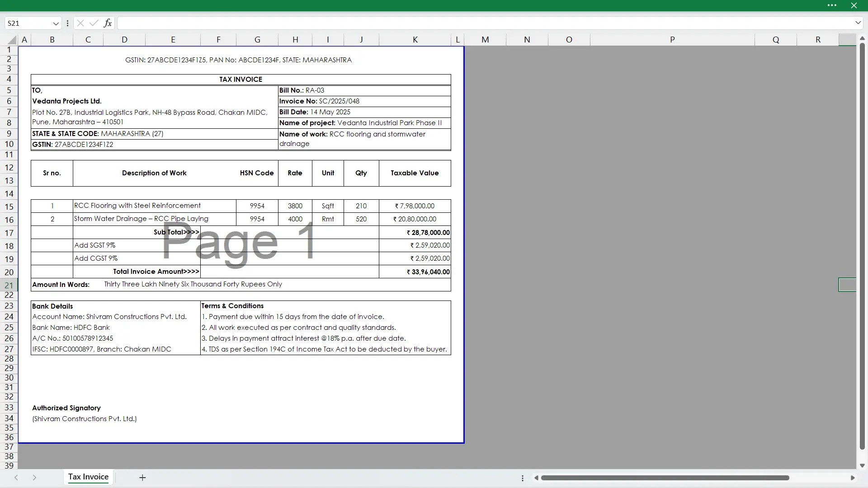Screen dimensions: 868x488
Task: Click the Select All corner triangle
Action: click(x=12, y=40)
